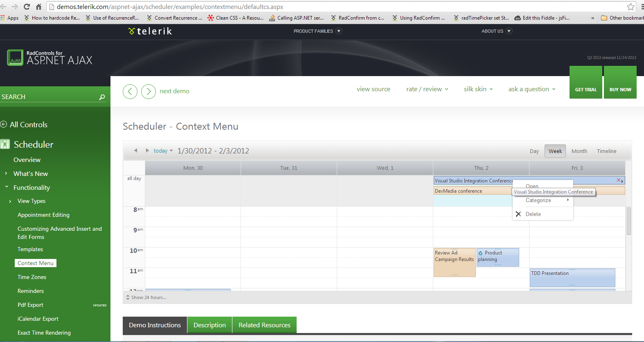644x342 pixels.
Task: Switch scheduler to Week view
Action: tap(555, 151)
